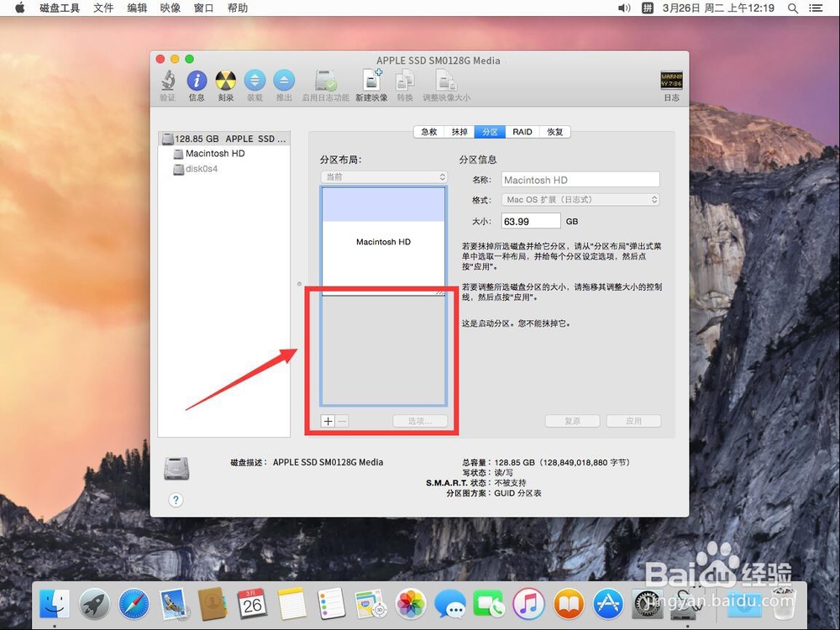840x630 pixels.
Task: Switch to the 抹掉 (Erase) tab
Action: coord(459,132)
